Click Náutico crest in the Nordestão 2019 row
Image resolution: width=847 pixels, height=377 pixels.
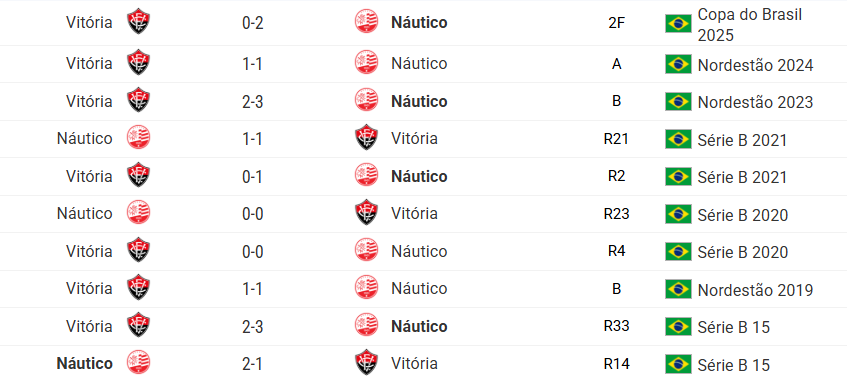366,289
